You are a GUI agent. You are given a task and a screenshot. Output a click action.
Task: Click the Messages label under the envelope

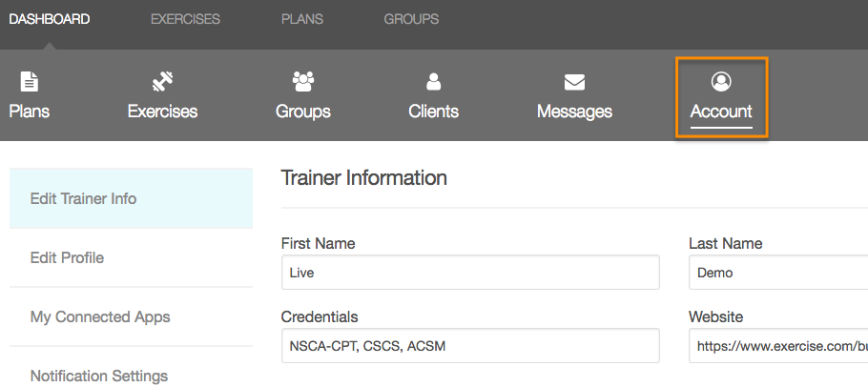click(574, 112)
